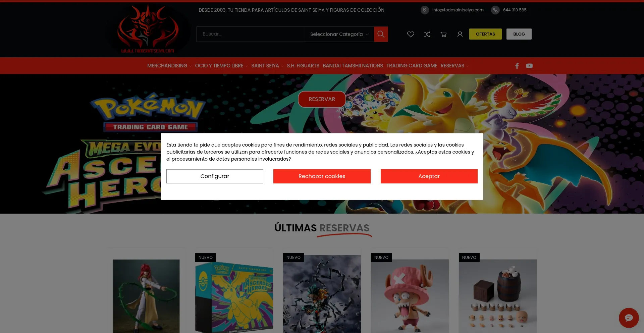
Task: Visit the Facebook page icon
Action: [517, 66]
